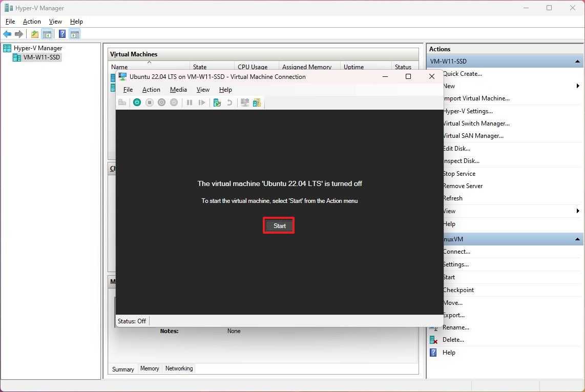Open Hyper-V Settings from Actions pane

tap(468, 111)
